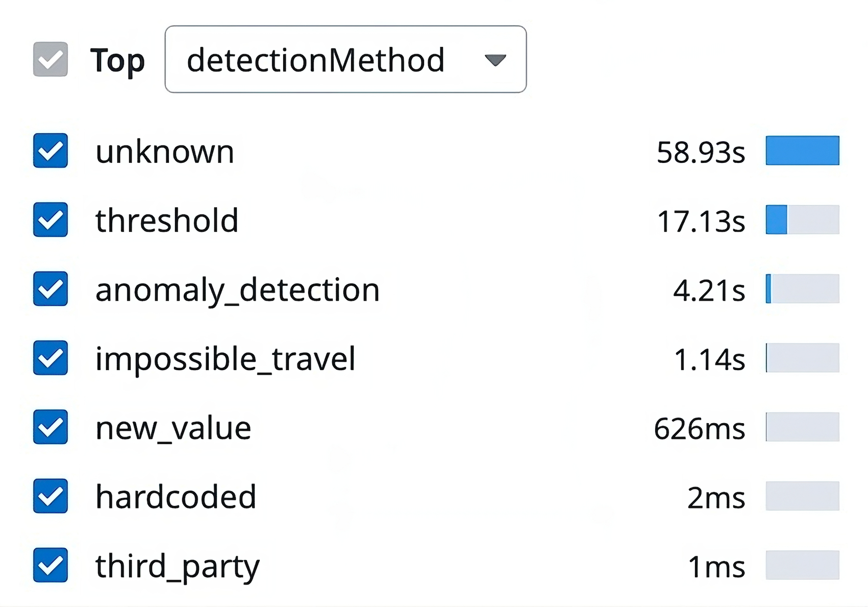Click the dropdown arrow beside detectionMethod

[x=494, y=60]
